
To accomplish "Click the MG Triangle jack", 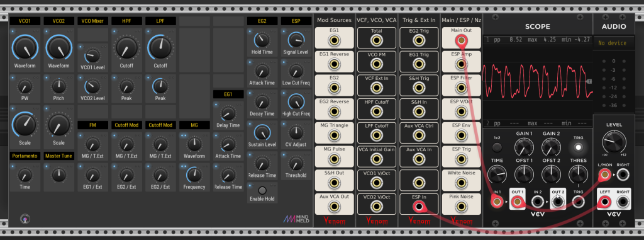I will point(334,135).
